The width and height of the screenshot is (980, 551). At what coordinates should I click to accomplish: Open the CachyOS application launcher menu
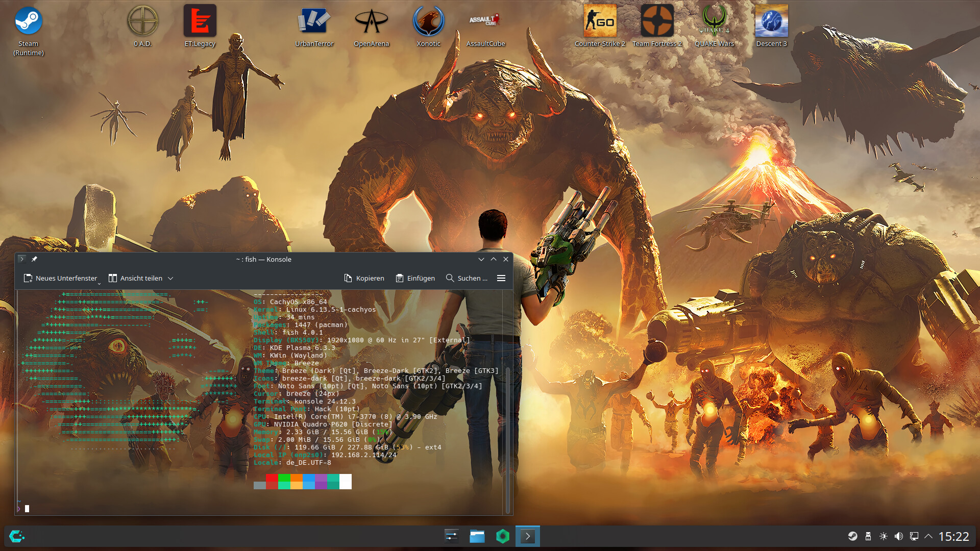coord(17,536)
